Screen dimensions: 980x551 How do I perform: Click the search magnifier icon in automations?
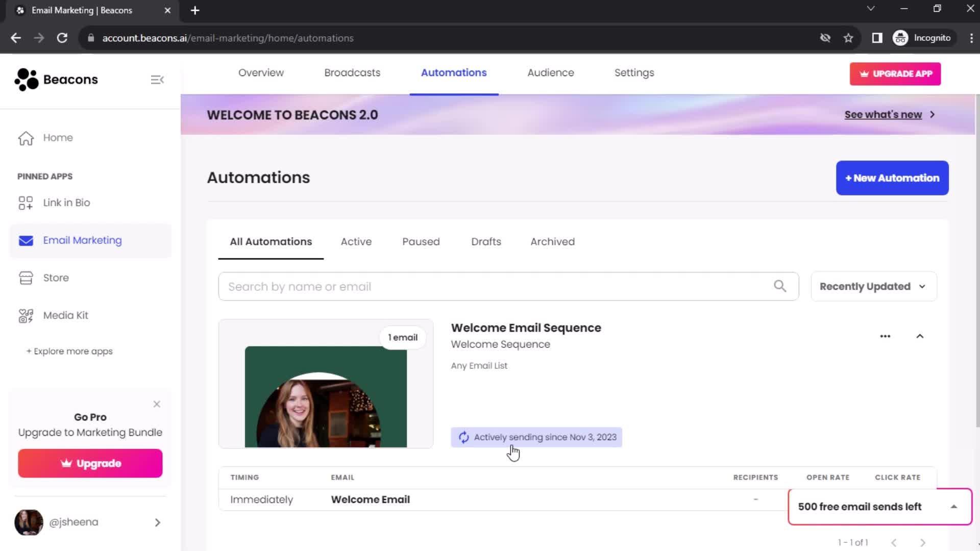click(780, 286)
